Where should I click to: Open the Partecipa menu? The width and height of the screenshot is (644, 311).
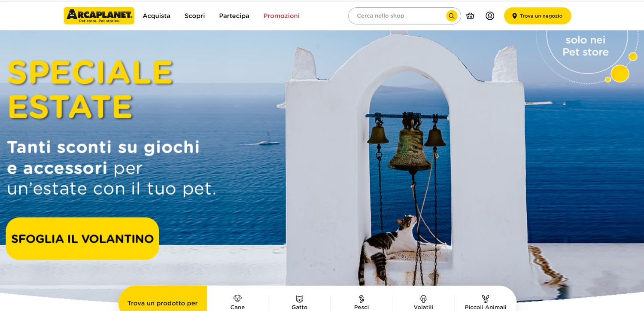[x=234, y=16]
